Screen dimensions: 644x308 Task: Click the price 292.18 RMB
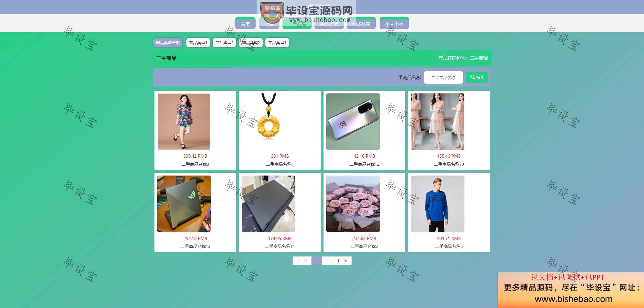point(195,238)
